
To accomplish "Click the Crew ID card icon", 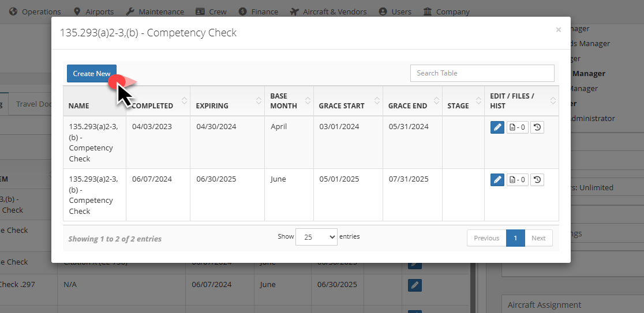I will [x=200, y=12].
